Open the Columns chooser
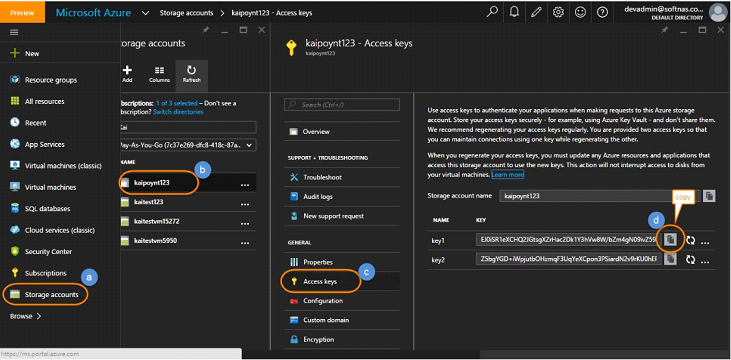 click(x=159, y=74)
